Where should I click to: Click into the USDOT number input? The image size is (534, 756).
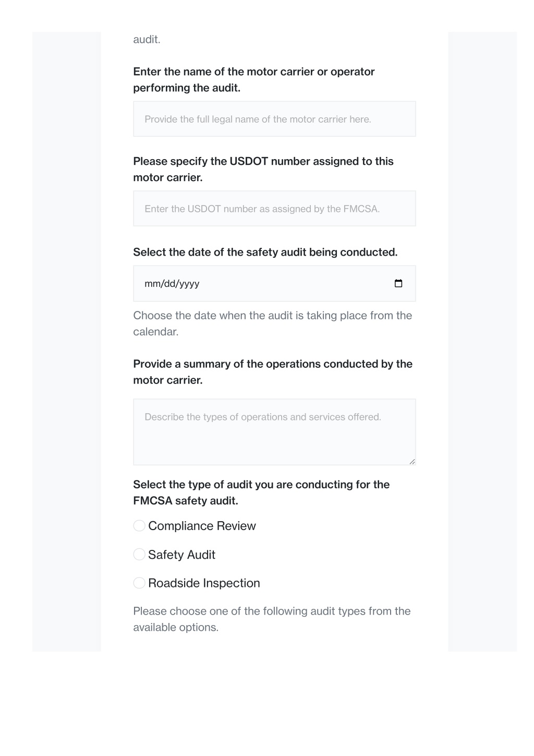[274, 209]
